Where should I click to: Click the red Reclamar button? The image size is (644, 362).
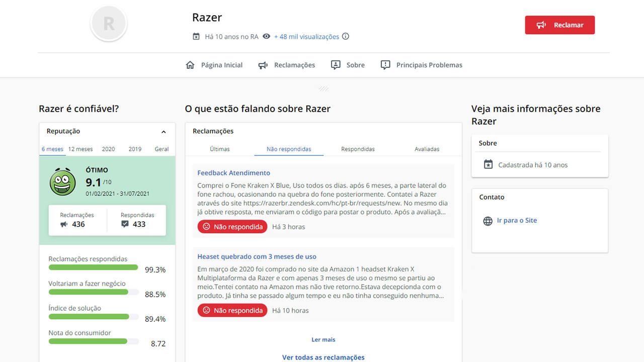point(559,25)
